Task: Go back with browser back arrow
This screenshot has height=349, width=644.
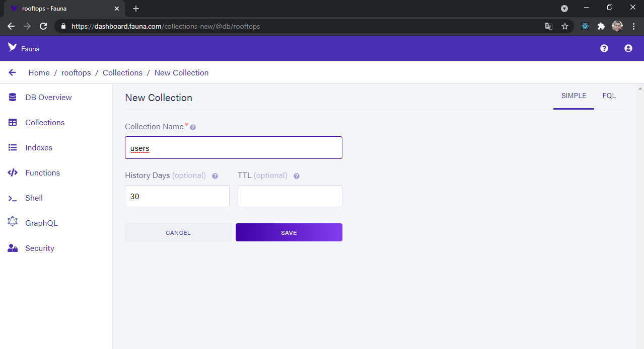Action: click(x=11, y=26)
